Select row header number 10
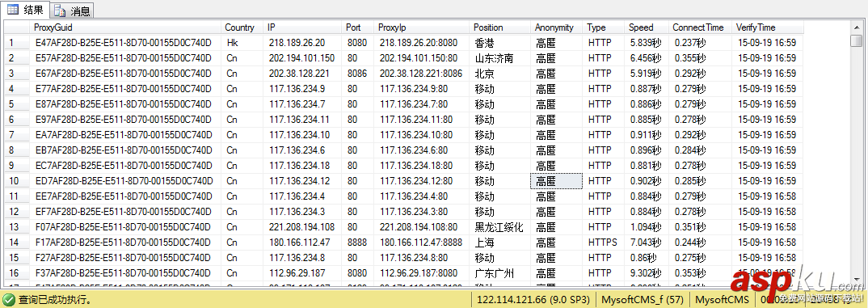This screenshot has width=868, height=308. (17, 180)
